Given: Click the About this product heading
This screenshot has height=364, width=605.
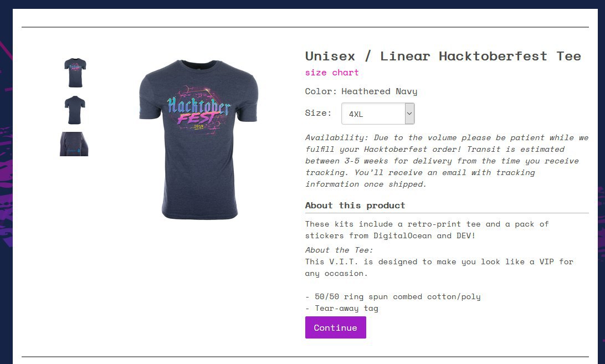Looking at the screenshot, I should [355, 206].
